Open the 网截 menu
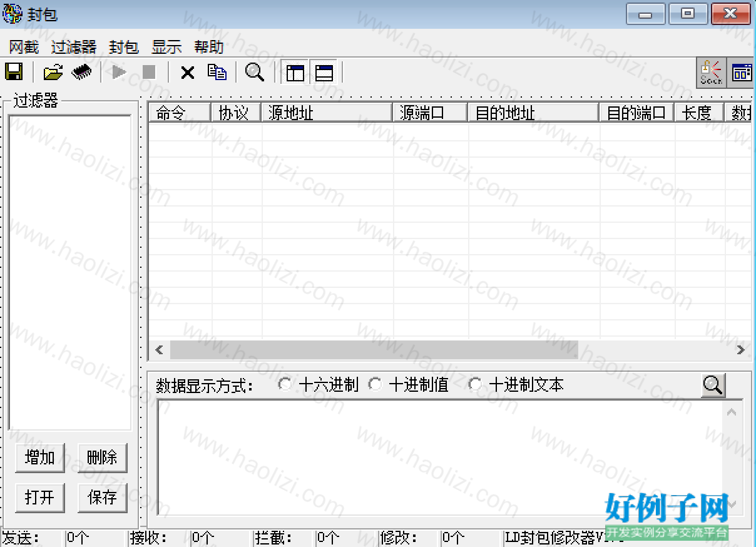756x547 pixels. [x=24, y=47]
